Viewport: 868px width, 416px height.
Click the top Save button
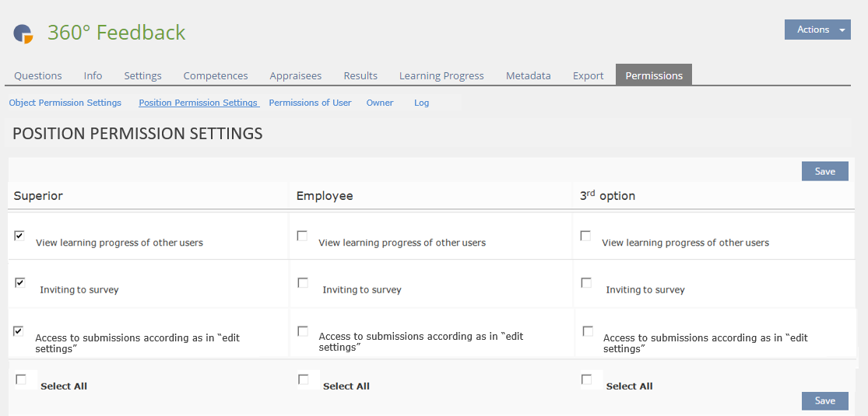point(824,171)
